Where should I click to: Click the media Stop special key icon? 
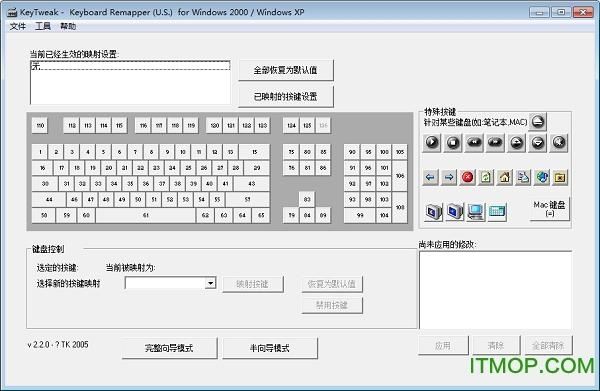(x=453, y=142)
